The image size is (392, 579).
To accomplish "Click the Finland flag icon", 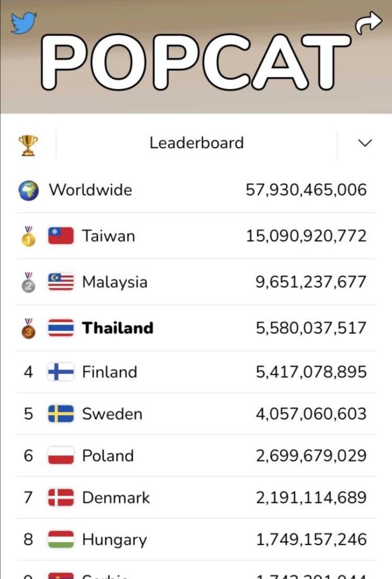I will [61, 372].
